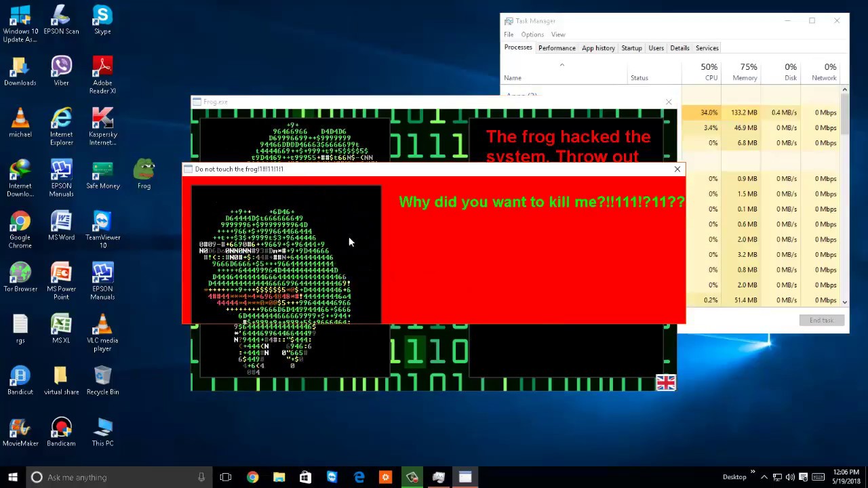Viewport: 868px width, 488px height.
Task: Open MS Word desktop shortcut
Action: tap(61, 226)
